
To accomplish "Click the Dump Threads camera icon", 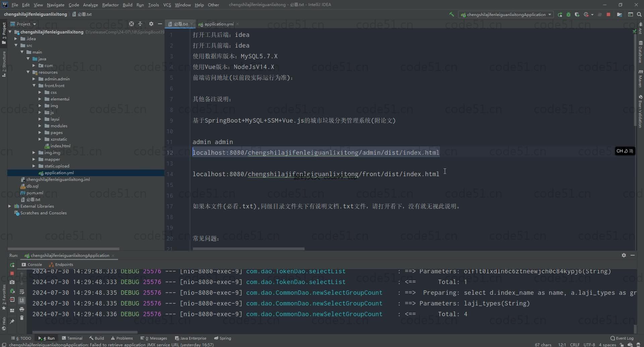I will [12, 282].
